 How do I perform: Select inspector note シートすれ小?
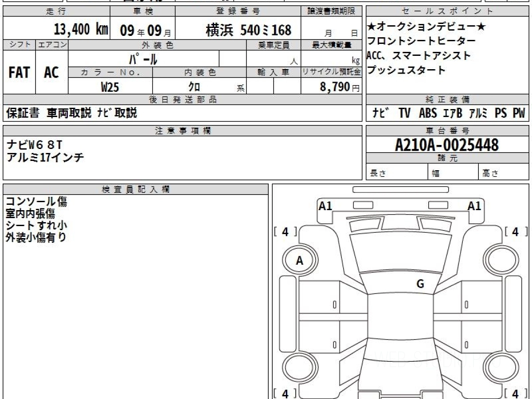coord(36,225)
